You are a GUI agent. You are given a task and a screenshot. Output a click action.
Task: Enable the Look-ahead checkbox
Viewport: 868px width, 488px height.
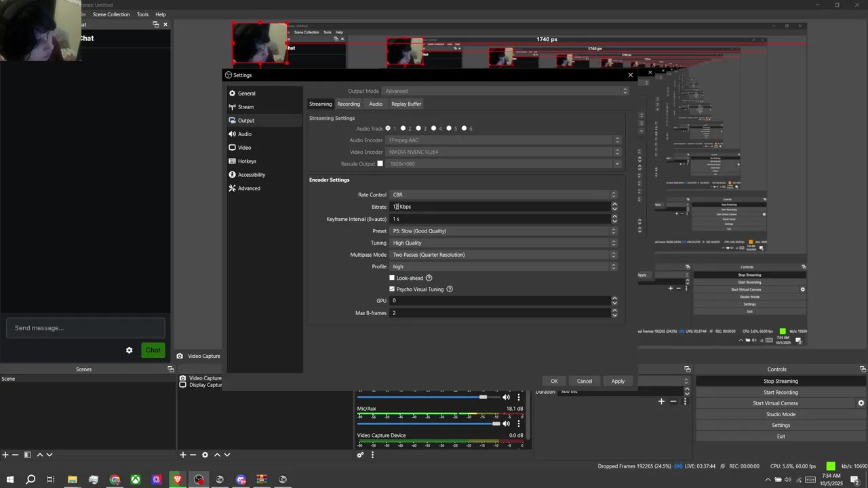tap(392, 278)
